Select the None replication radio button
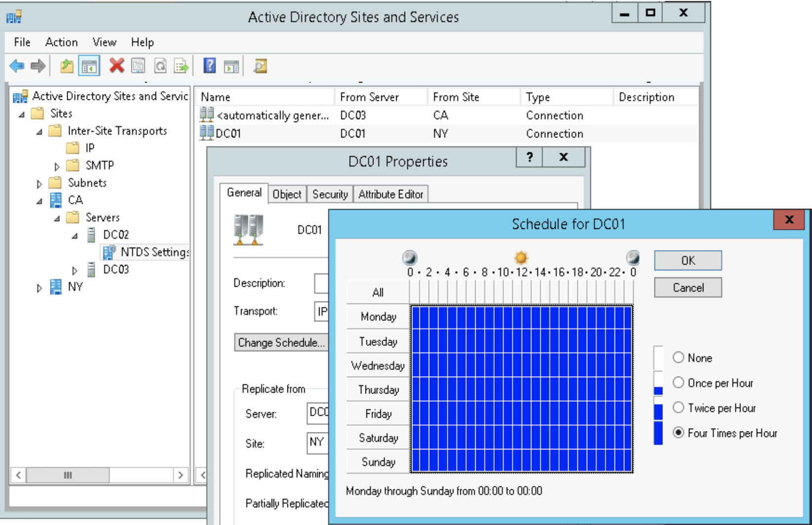 pos(678,357)
